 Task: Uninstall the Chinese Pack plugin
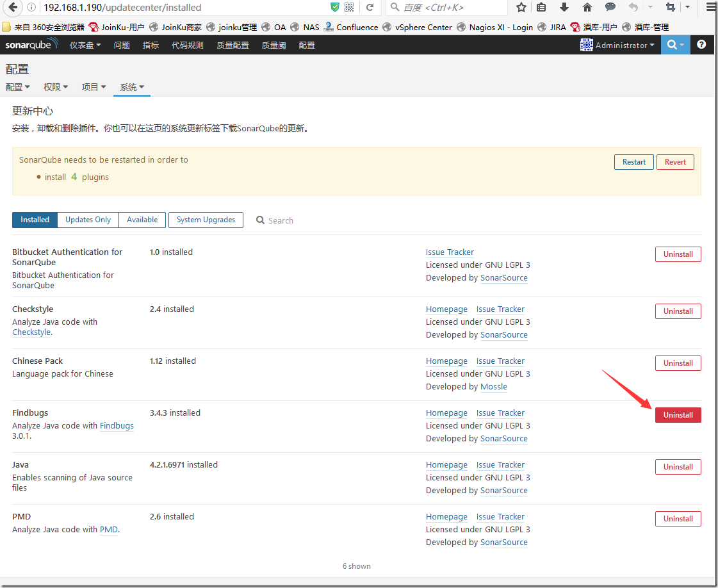point(678,363)
